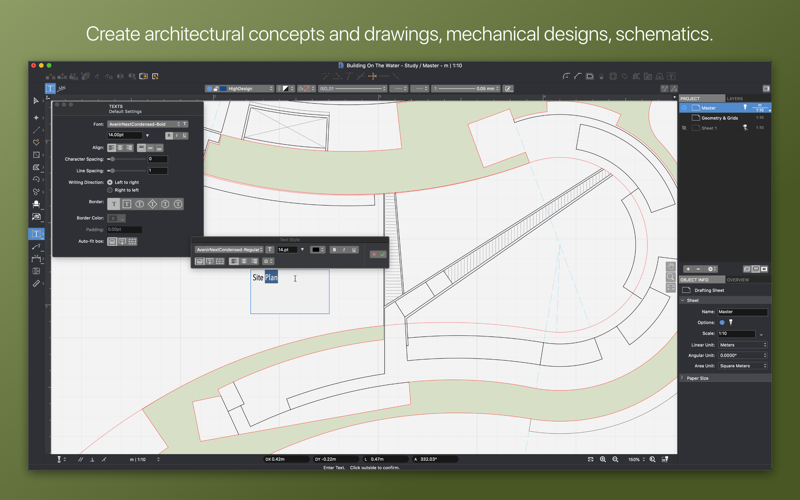Open the Linear Unit Meters dropdown
Image resolution: width=800 pixels, height=500 pixels.
[x=742, y=345]
